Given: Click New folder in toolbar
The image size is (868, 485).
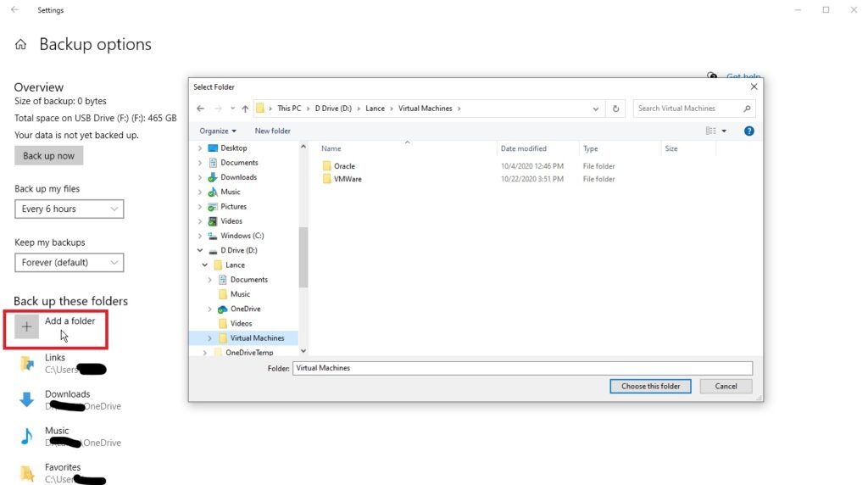Looking at the screenshot, I should pos(272,131).
